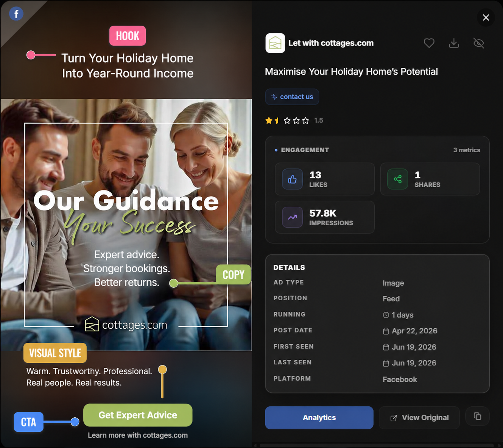The height and width of the screenshot is (448, 503).
Task: Click the thumbs-up Likes icon
Action: [292, 179]
